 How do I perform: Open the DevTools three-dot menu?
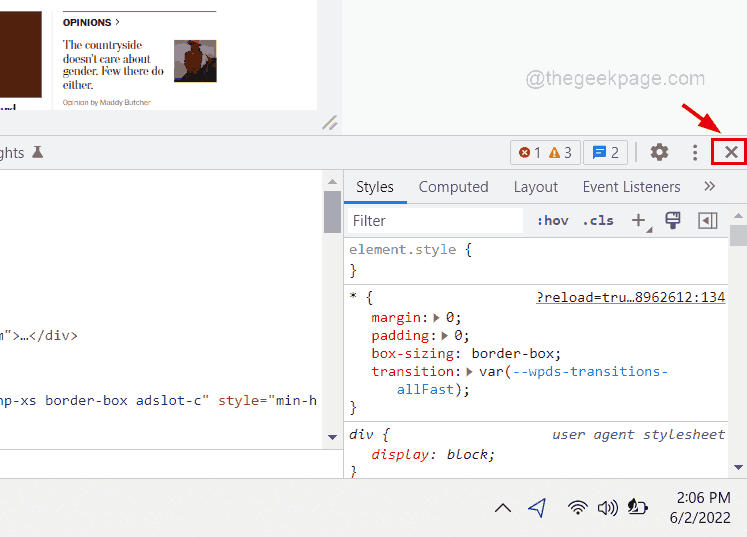695,152
